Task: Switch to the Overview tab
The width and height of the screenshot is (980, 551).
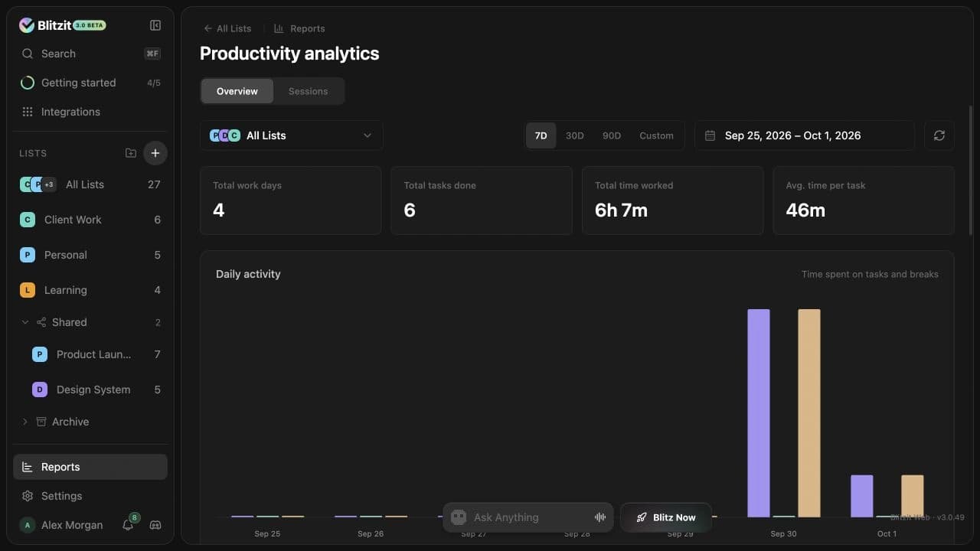Action: 237,91
